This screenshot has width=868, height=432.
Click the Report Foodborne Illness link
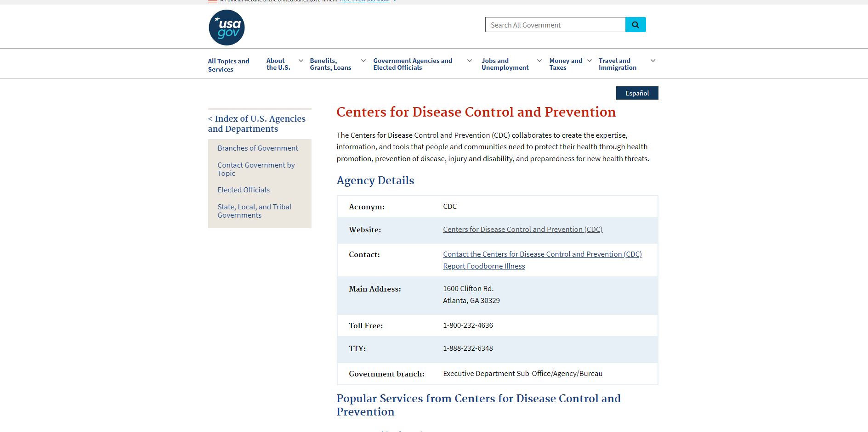pos(484,266)
